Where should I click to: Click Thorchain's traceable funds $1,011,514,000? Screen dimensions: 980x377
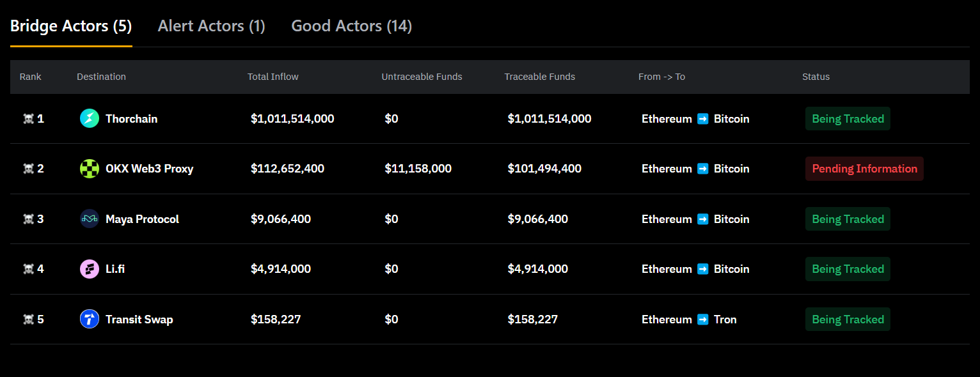tap(549, 119)
